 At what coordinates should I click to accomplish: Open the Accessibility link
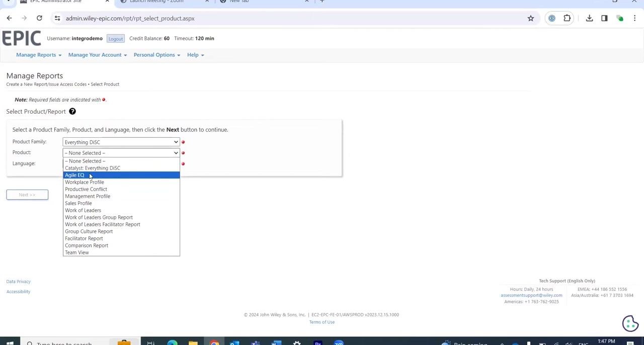click(18, 292)
